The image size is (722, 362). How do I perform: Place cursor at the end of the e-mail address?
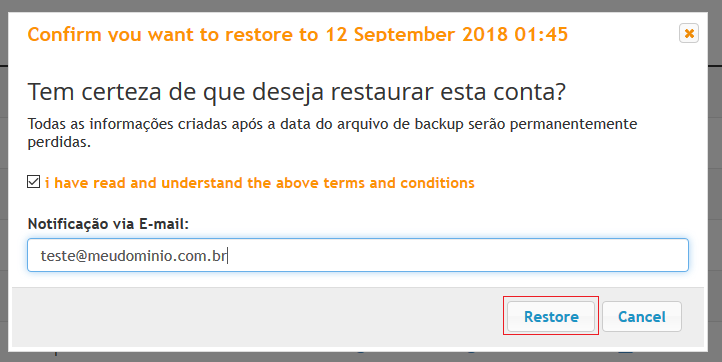pyautogui.click(x=227, y=255)
